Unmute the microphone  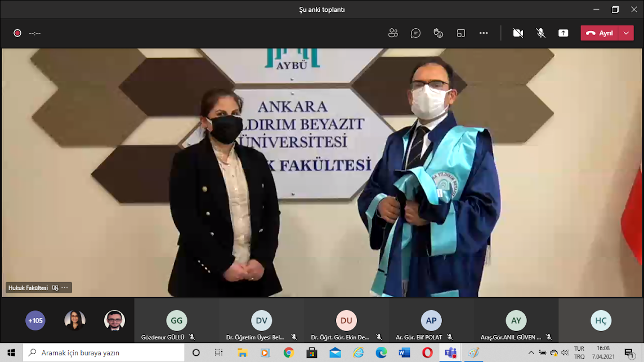[x=540, y=33]
